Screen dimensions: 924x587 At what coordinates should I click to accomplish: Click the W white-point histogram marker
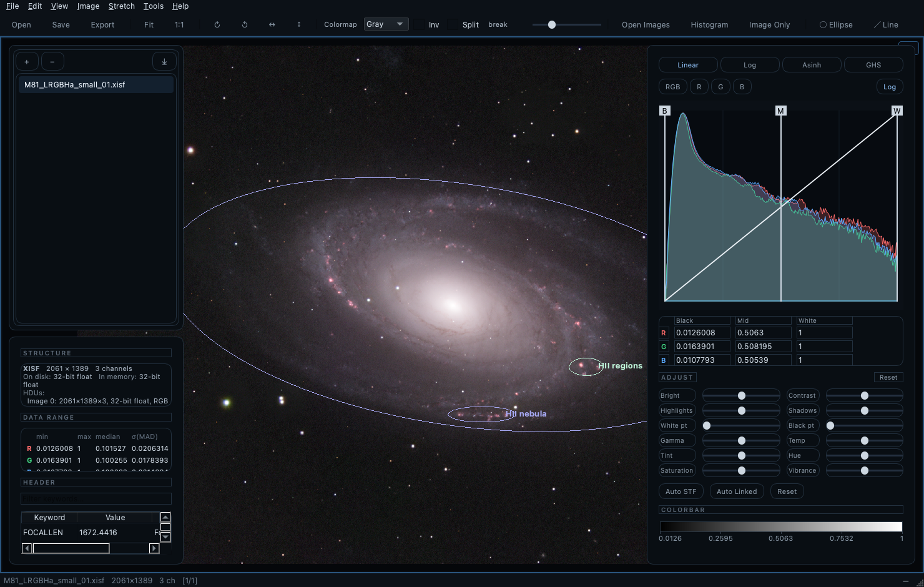[x=897, y=111]
